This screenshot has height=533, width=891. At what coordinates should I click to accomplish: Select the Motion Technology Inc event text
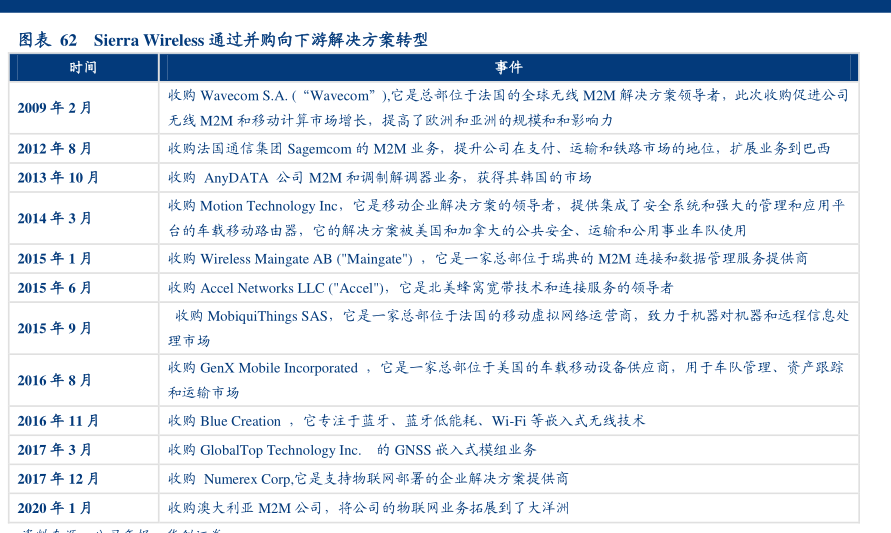[x=508, y=218]
